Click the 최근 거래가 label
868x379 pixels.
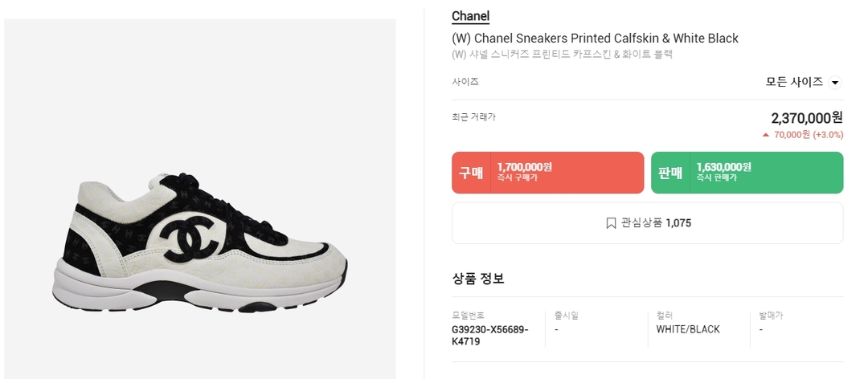473,117
